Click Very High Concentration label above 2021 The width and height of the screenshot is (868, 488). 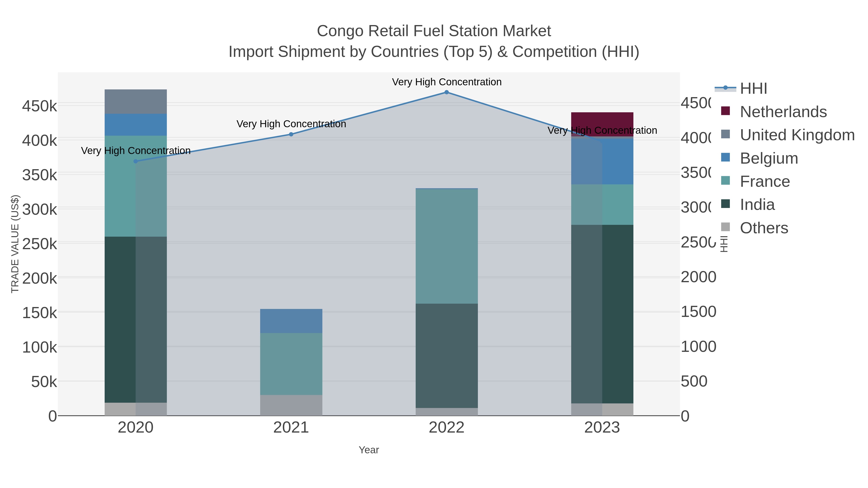click(x=291, y=124)
